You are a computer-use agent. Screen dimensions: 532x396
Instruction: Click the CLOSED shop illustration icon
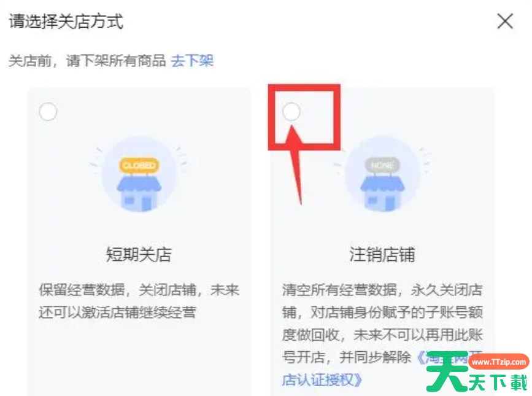(x=139, y=174)
